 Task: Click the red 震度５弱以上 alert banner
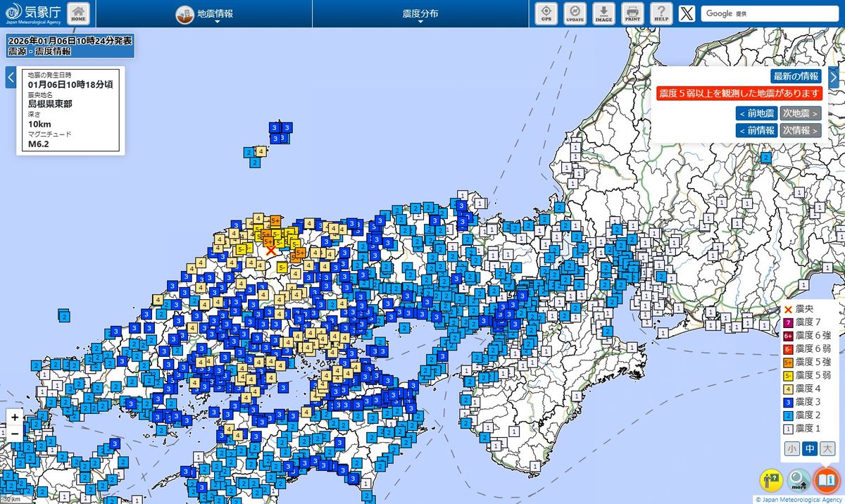[739, 94]
